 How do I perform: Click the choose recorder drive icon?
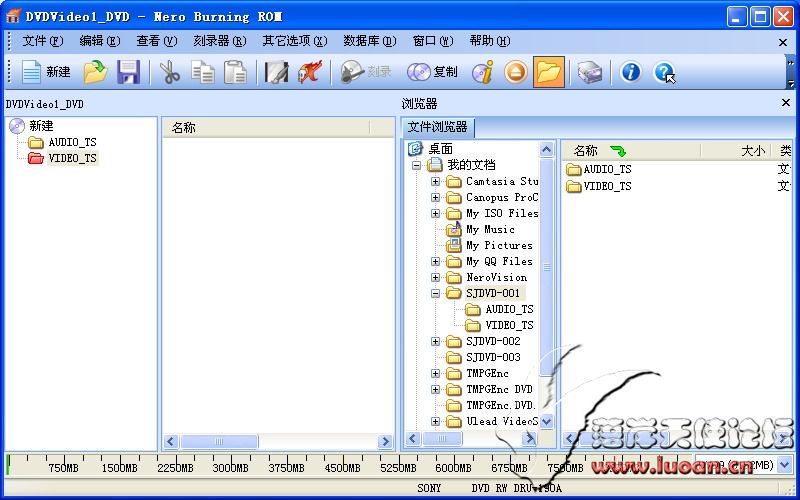(589, 72)
